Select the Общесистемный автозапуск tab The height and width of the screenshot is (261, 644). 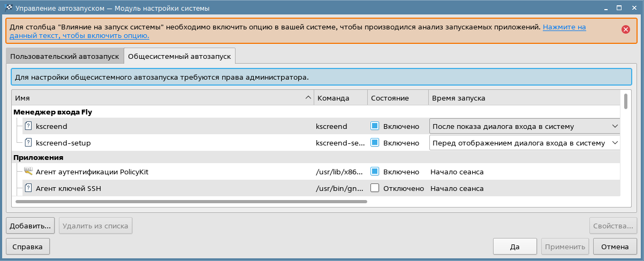(179, 56)
